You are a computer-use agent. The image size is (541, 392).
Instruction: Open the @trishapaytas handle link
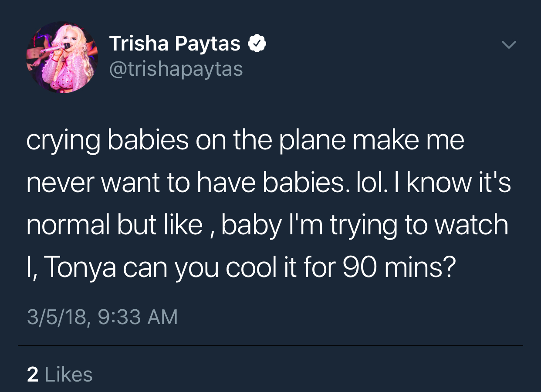[x=176, y=69]
